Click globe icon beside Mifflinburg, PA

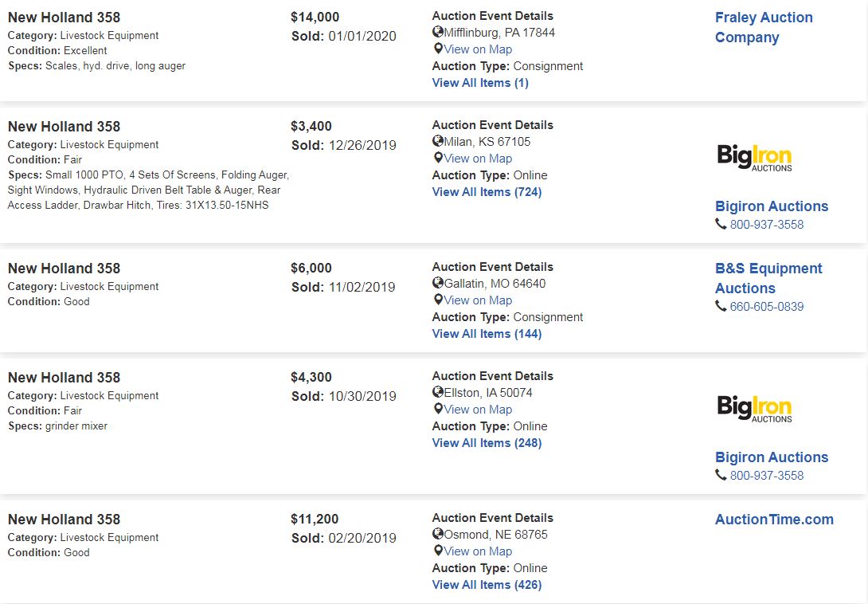tap(438, 33)
